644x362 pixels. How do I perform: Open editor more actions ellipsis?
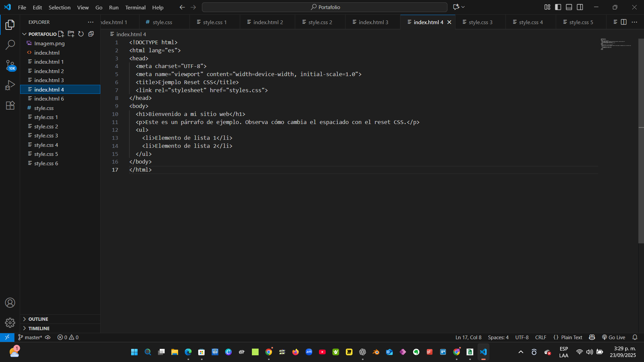coord(634,22)
